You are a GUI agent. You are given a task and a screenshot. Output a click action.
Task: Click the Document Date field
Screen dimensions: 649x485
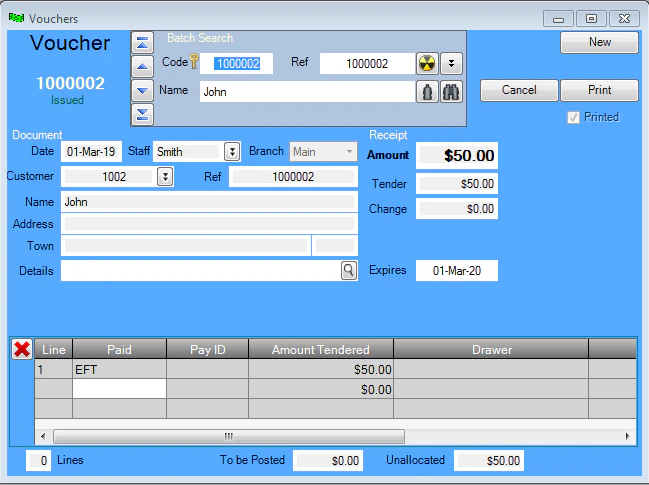(91, 151)
